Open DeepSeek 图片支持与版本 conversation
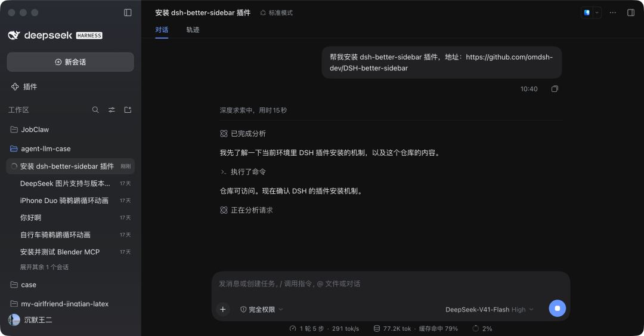644x336 pixels. (x=70, y=183)
